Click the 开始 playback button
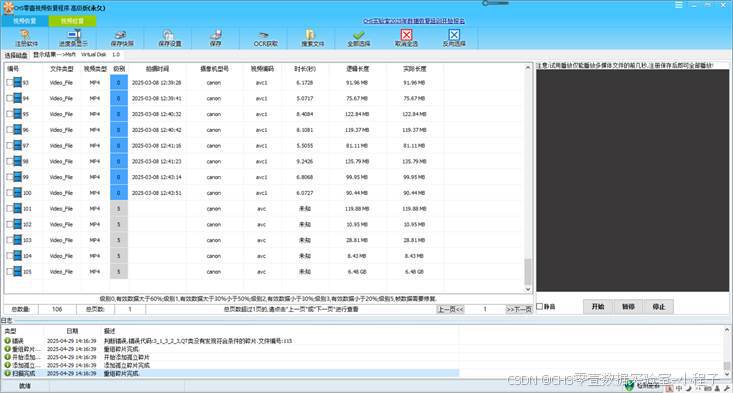Screen dimensions: 733x393 598,307
